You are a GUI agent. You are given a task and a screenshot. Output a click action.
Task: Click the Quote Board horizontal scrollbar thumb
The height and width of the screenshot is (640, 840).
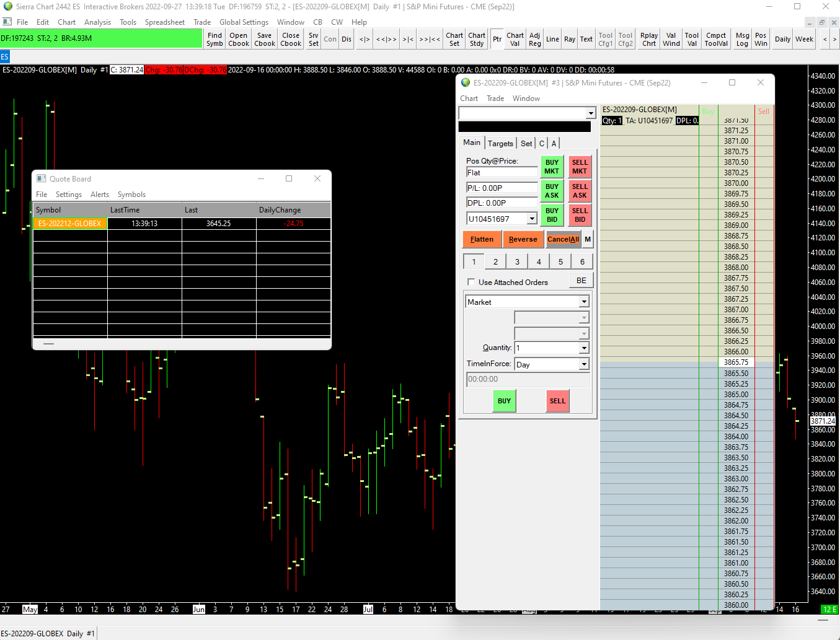pyautogui.click(x=49, y=343)
